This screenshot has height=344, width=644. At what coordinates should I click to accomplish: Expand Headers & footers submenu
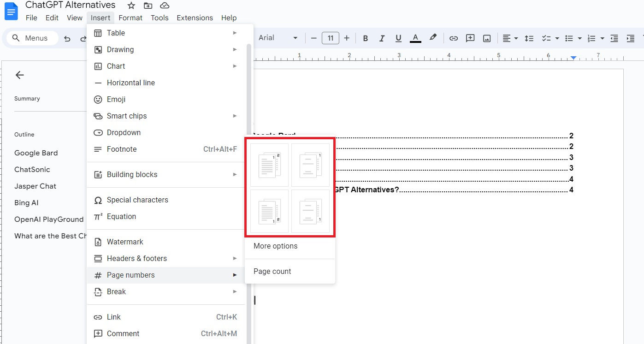point(166,258)
